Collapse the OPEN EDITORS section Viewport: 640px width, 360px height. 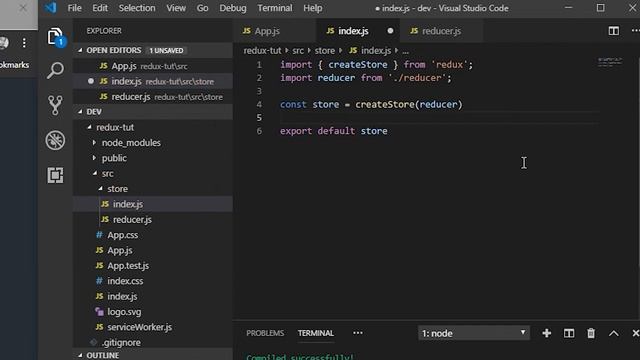coord(80,50)
